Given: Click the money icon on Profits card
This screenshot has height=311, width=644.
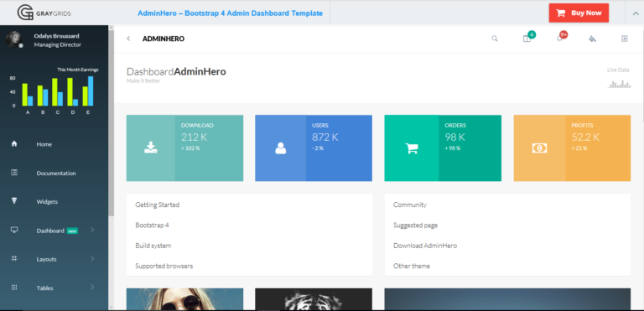Looking at the screenshot, I should click(x=540, y=148).
